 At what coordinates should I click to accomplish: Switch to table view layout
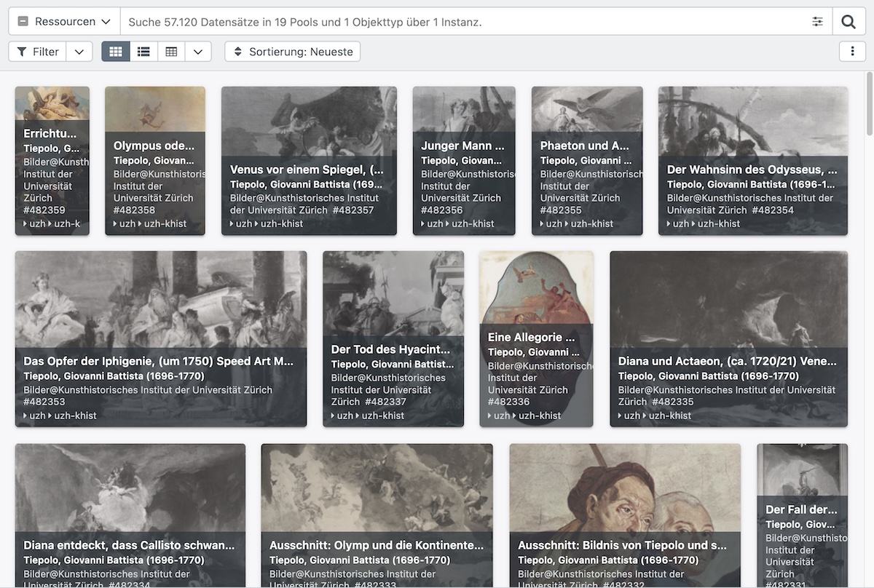pyautogui.click(x=171, y=52)
